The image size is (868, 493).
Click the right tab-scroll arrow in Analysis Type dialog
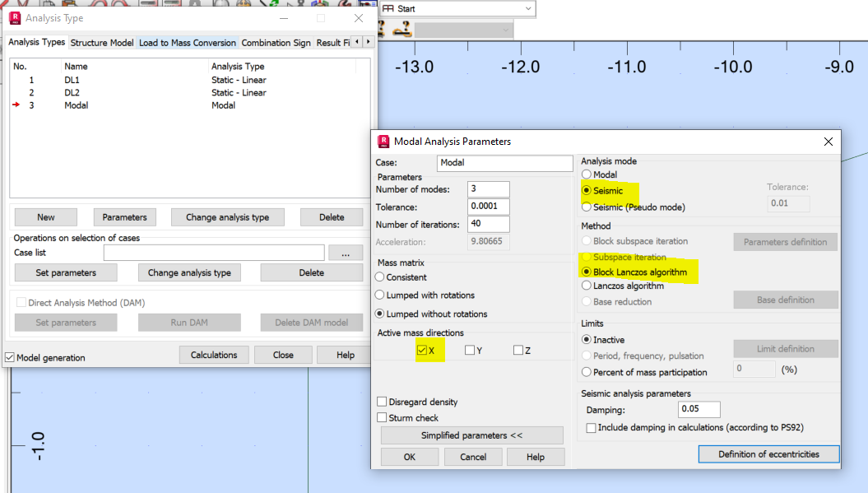[368, 43]
